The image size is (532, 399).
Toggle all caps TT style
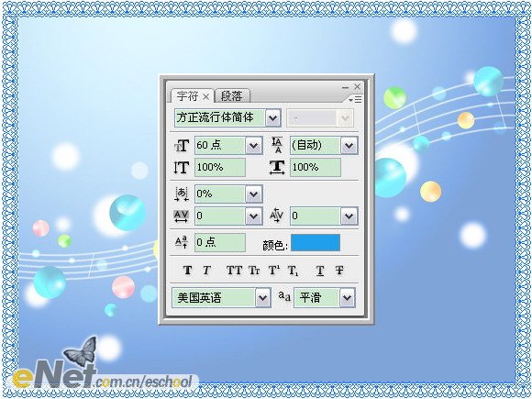coord(234,271)
